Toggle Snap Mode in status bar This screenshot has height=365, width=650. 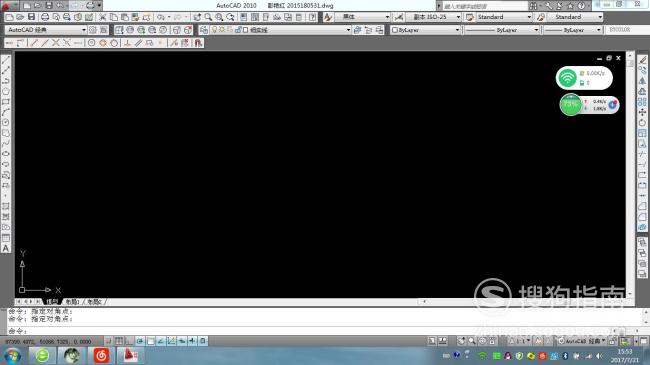pyautogui.click(x=109, y=341)
